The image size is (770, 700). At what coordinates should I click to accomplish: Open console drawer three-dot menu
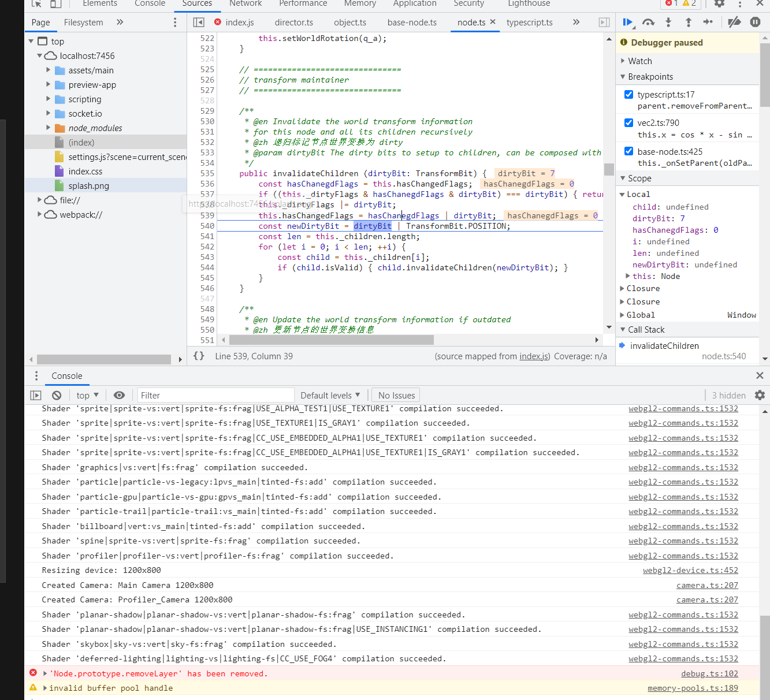coord(36,376)
